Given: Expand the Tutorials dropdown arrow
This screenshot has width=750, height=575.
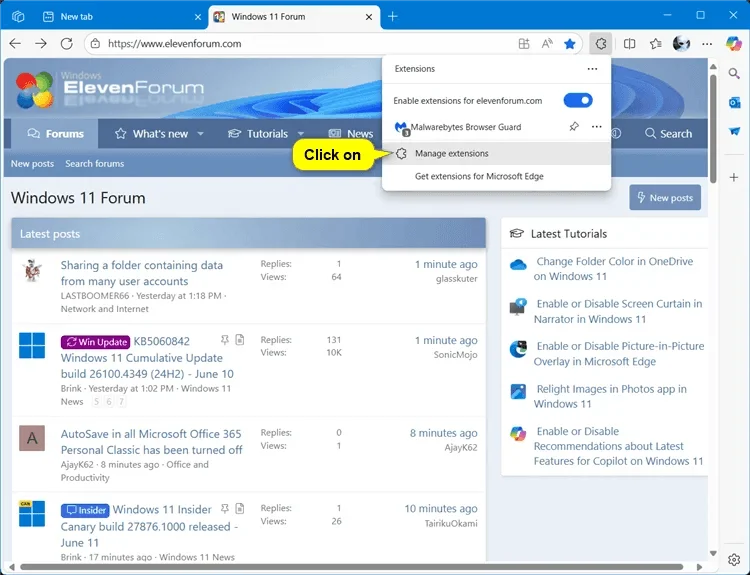Looking at the screenshot, I should [x=301, y=133].
